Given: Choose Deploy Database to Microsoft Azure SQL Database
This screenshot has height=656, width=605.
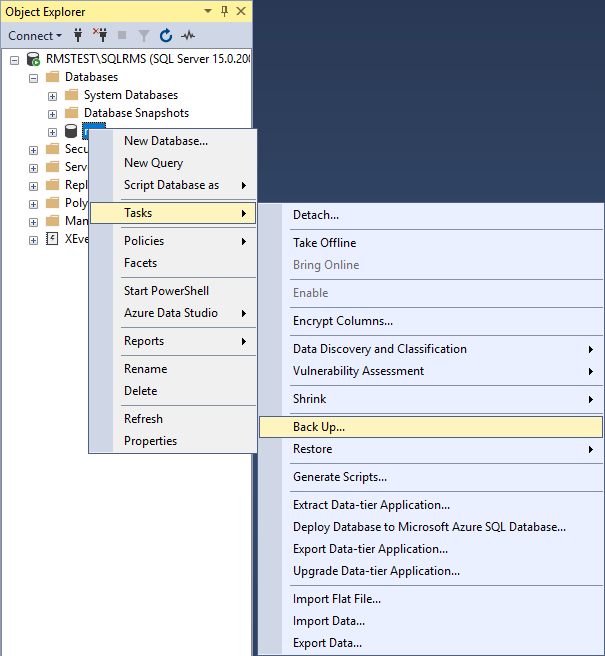Looking at the screenshot, I should point(431,527).
